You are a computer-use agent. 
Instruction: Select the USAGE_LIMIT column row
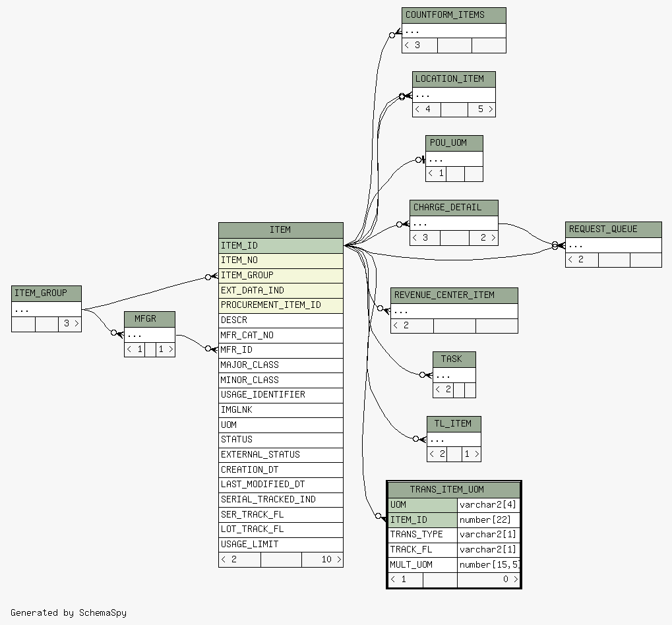point(281,545)
